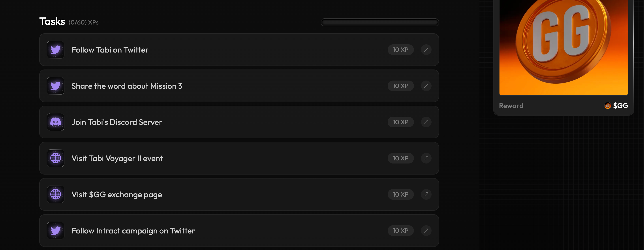This screenshot has width=644, height=250.
Task: Open arrow link for Follow Intract campaign
Action: click(x=426, y=231)
